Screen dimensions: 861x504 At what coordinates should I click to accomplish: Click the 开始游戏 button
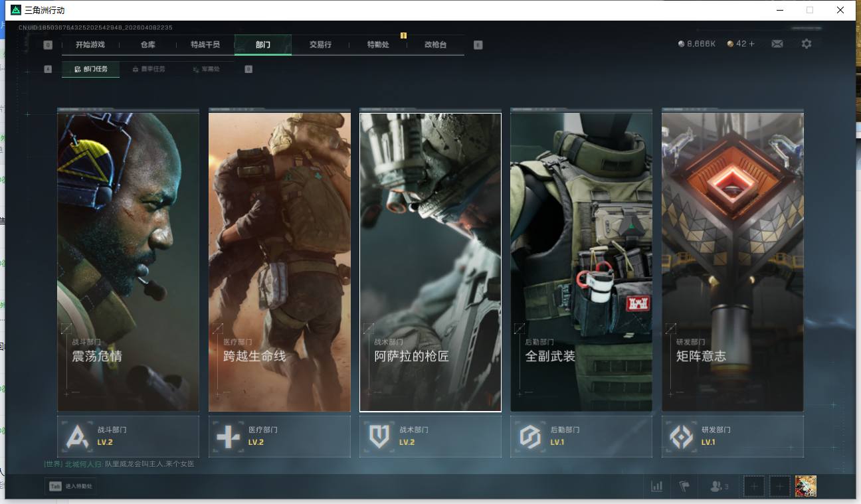click(x=90, y=44)
